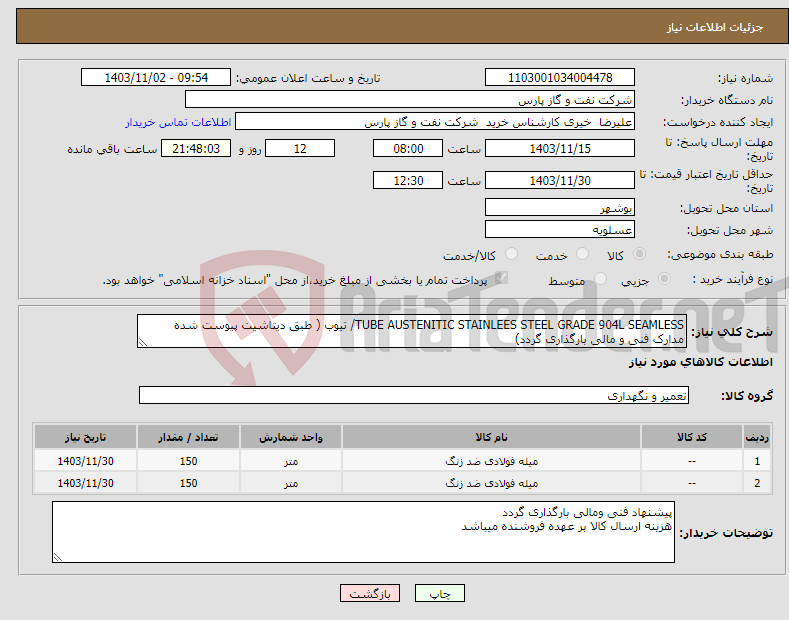Click the بازگشت back button
This screenshot has height=620, width=789.
tap(370, 593)
